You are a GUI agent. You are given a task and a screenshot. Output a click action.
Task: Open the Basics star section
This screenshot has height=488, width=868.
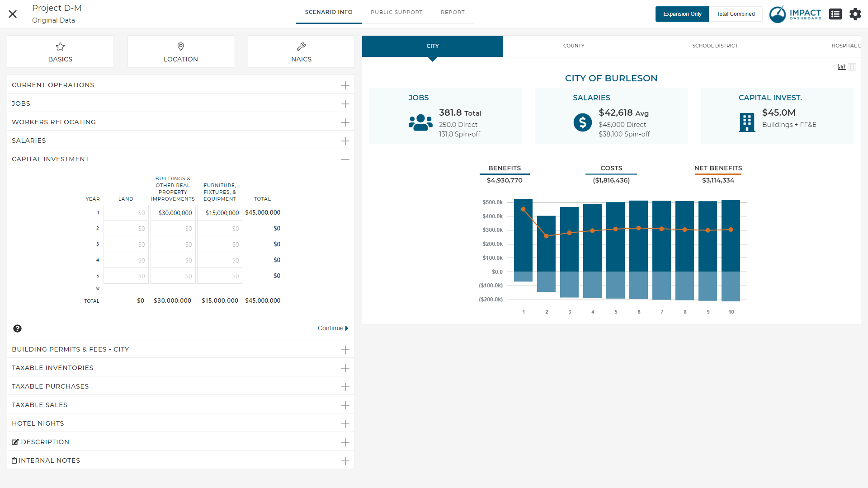tap(60, 52)
